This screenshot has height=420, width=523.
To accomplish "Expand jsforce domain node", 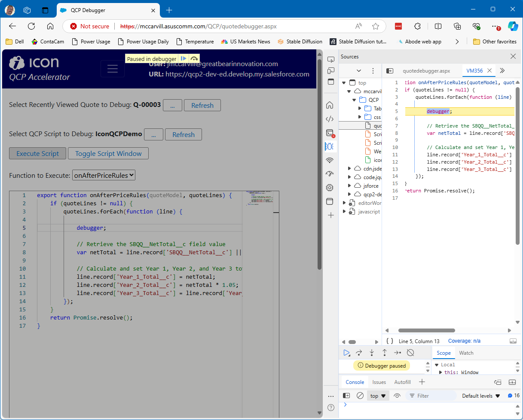I will click(x=349, y=186).
